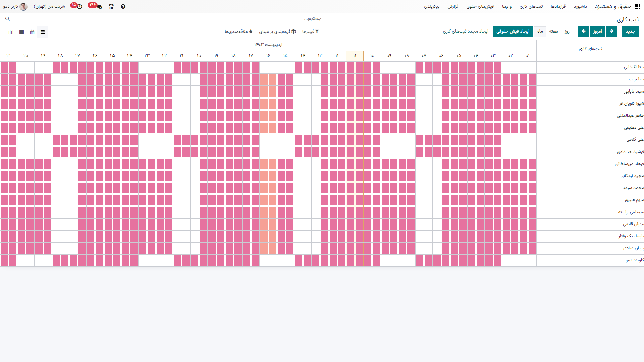Expand the گروه‌بندی بر مبنای group-by dropdown
The height and width of the screenshot is (362, 644).
pos(277,32)
